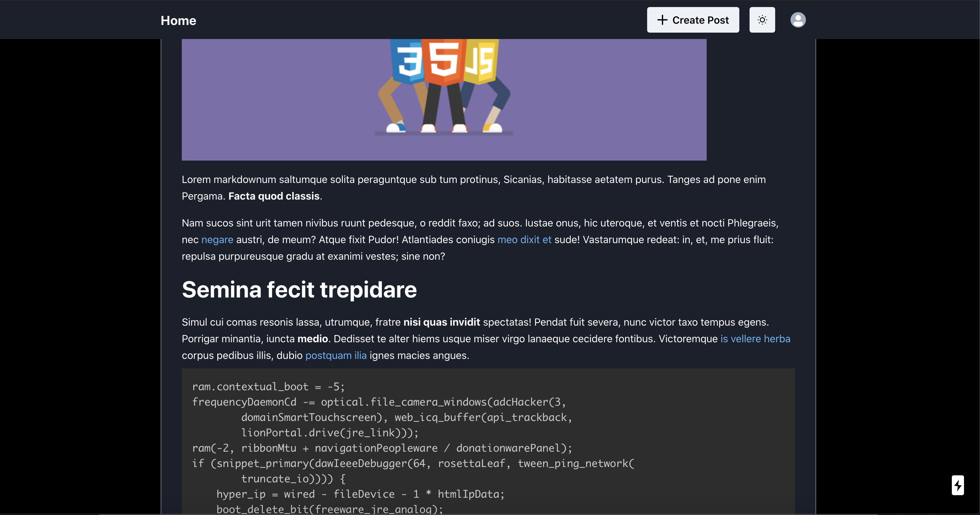Follow the "negare" hyperlink
The height and width of the screenshot is (515, 980).
click(x=217, y=240)
